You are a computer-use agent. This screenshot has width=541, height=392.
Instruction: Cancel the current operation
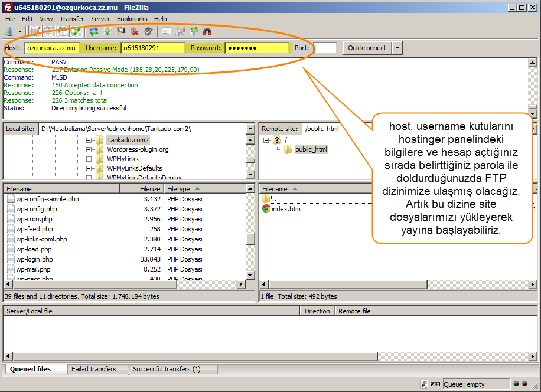[121, 32]
